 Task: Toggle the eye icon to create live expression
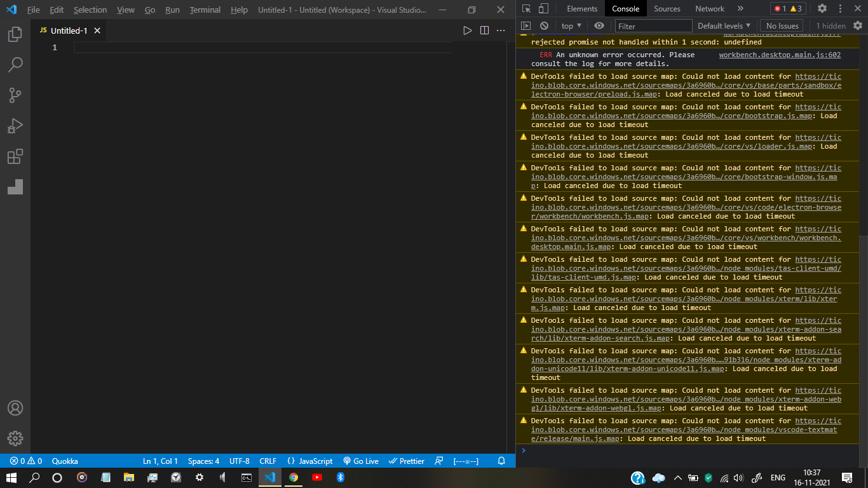point(598,25)
